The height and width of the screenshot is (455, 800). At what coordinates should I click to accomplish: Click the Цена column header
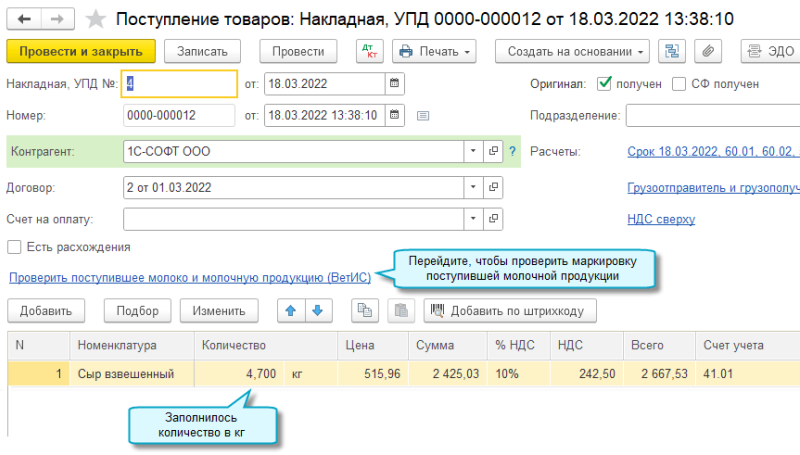[x=373, y=345]
